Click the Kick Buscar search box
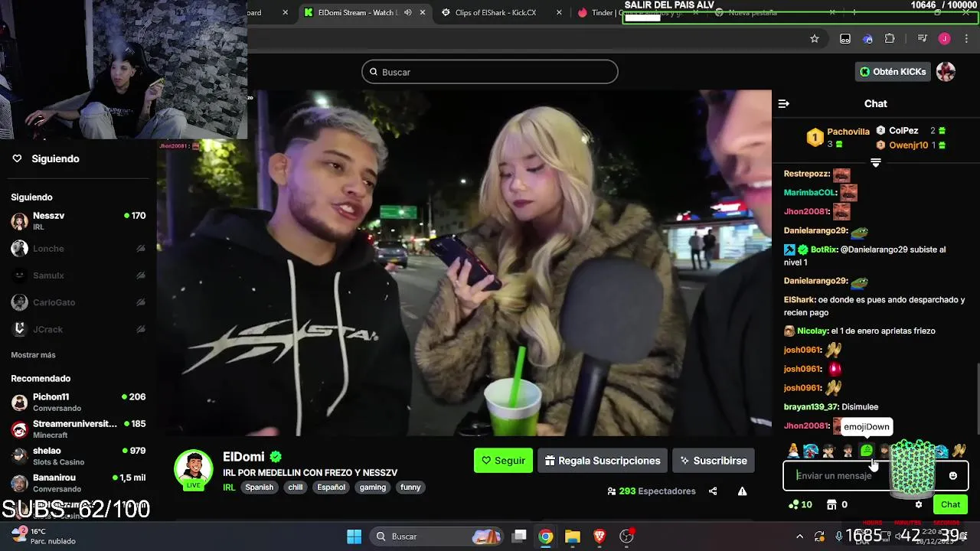 [x=490, y=72]
